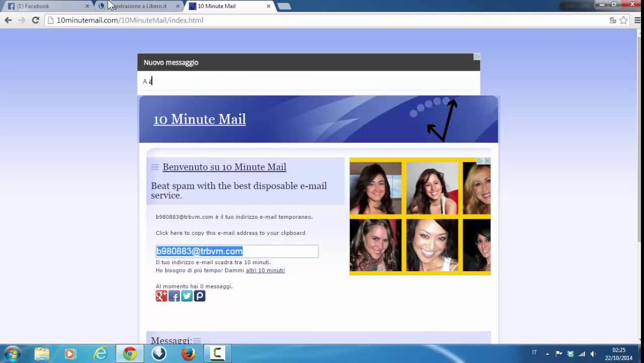The image size is (644, 363).
Task: Open network signal tray icon
Action: pyautogui.click(x=582, y=354)
